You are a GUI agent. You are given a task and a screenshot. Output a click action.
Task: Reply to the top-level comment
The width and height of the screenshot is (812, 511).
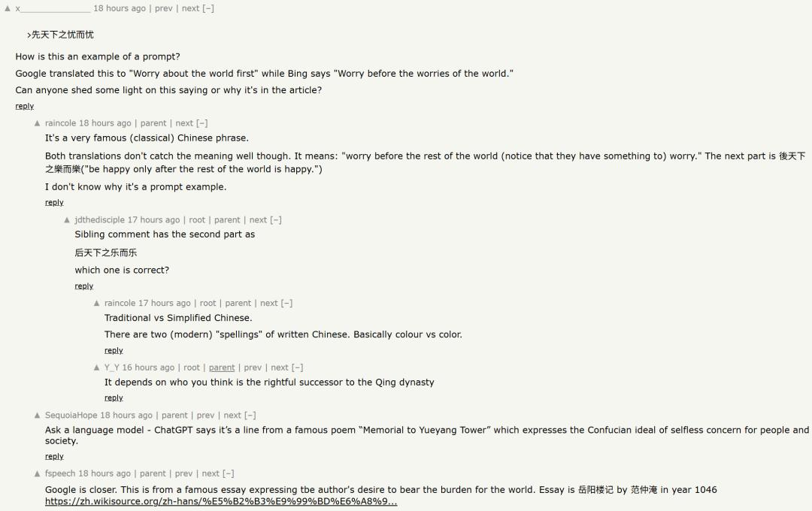click(x=24, y=106)
